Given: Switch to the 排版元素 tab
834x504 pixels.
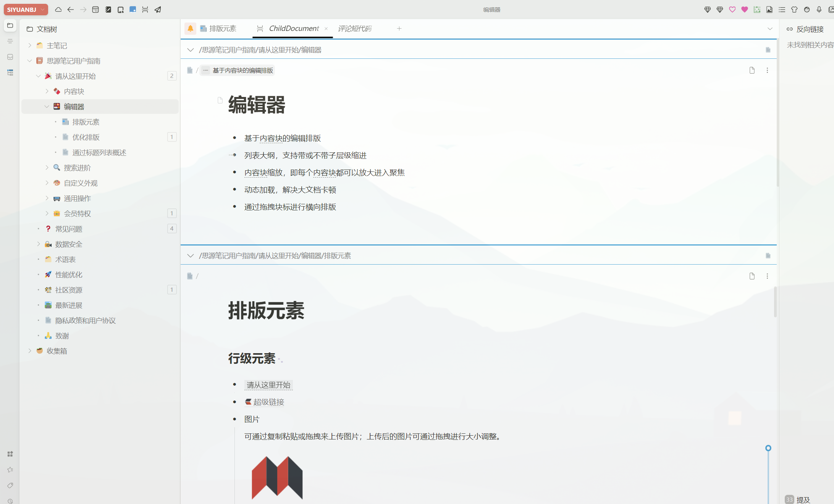Looking at the screenshot, I should click(223, 29).
